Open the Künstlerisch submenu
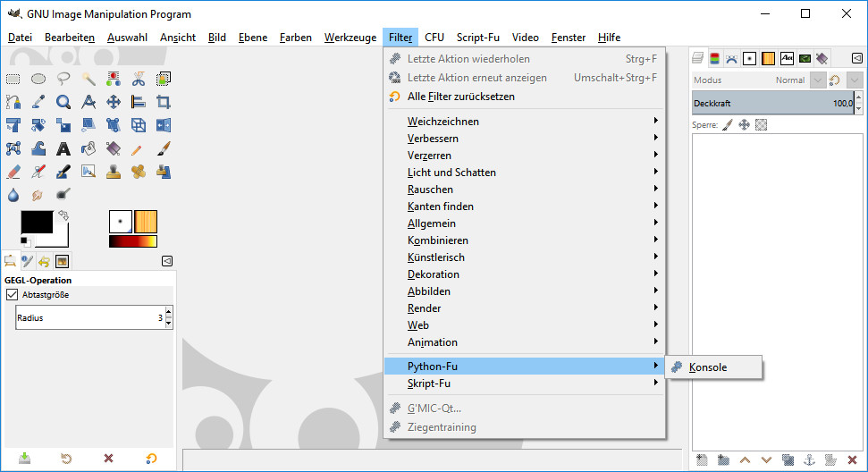Screen dimensions: 868x472 tap(524, 257)
